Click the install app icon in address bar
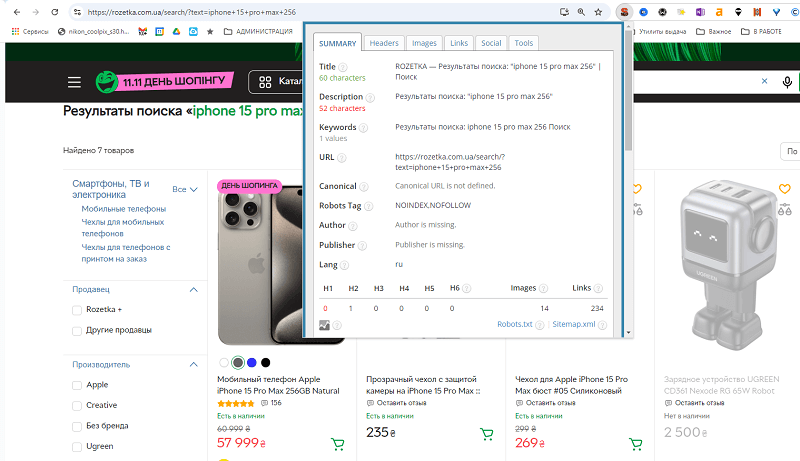Image resolution: width=800 pixels, height=461 pixels. (564, 12)
